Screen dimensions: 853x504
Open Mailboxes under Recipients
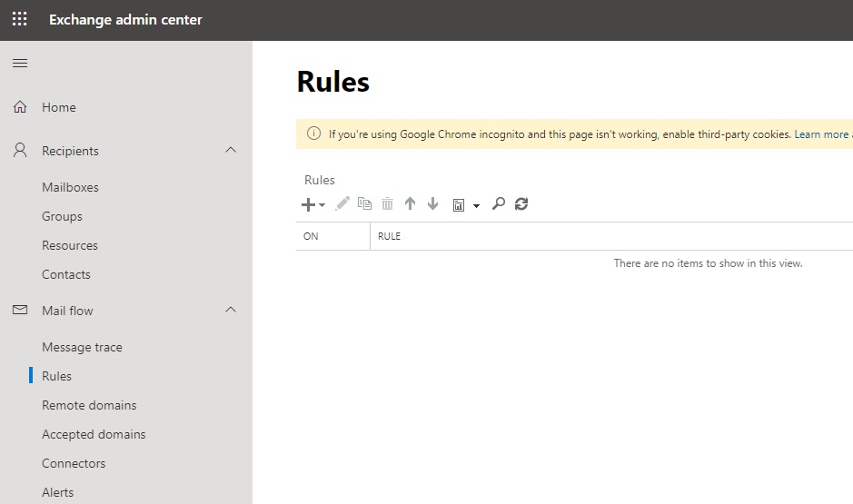click(x=70, y=187)
